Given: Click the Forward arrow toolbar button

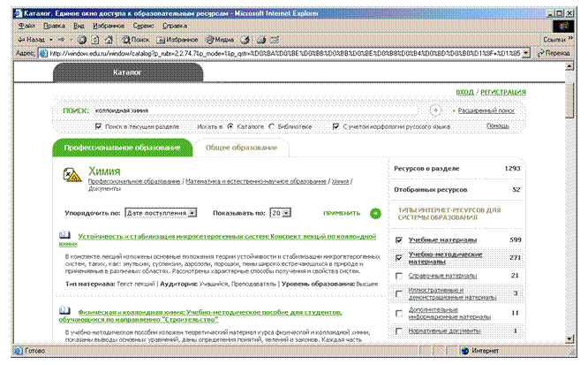Looking at the screenshot, I should [62, 40].
